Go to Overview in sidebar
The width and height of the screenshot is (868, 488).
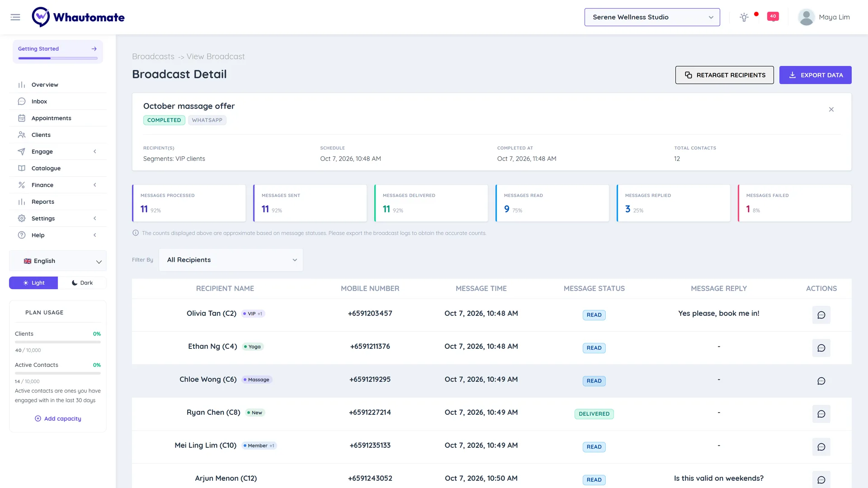click(58, 84)
